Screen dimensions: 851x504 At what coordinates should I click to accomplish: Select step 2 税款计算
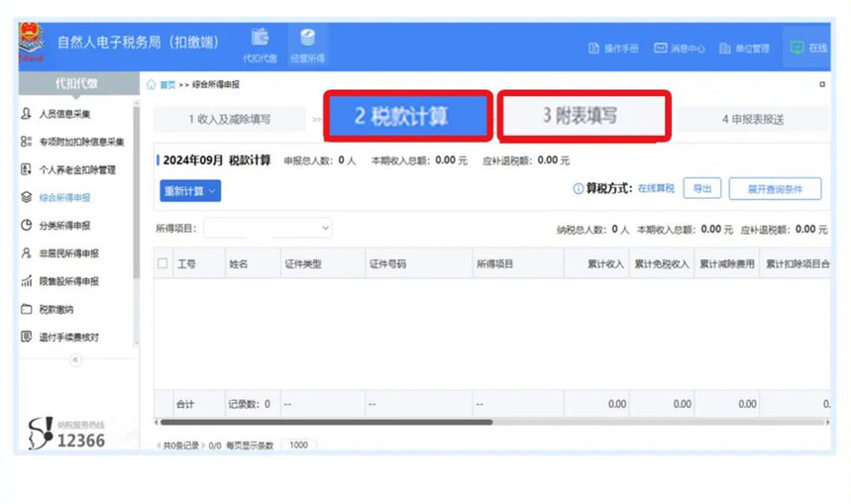coord(408,116)
